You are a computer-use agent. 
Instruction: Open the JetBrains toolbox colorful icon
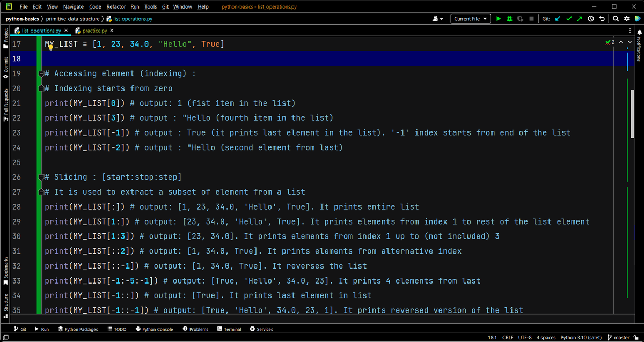tap(637, 19)
